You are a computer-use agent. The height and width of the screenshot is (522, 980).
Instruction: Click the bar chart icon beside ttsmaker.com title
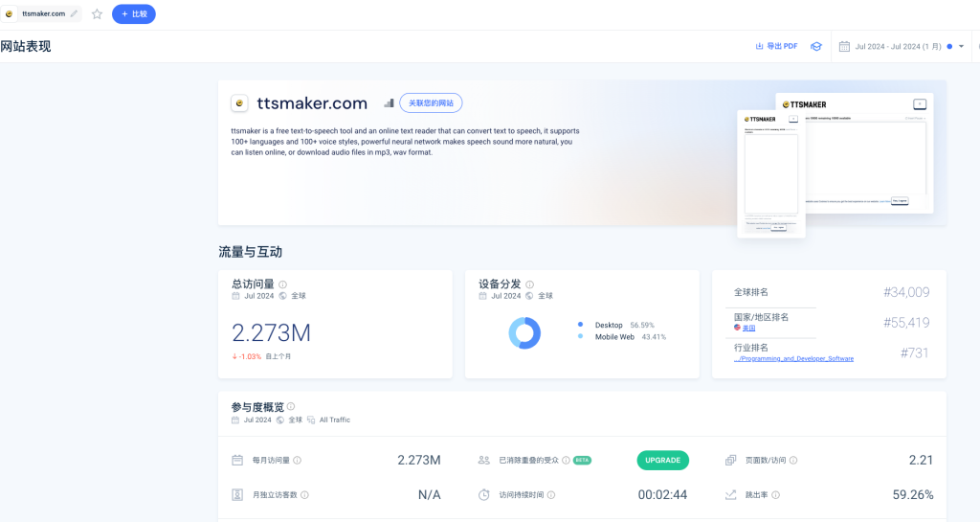tap(389, 103)
